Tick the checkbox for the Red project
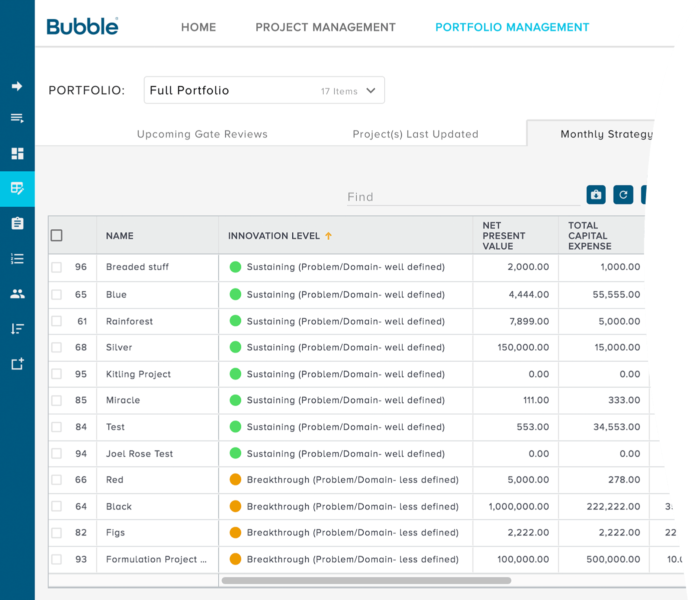The image size is (700, 600). point(56,480)
